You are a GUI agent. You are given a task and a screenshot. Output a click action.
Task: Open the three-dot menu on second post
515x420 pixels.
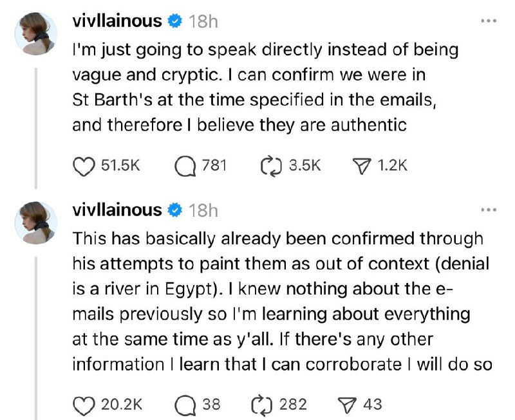click(489, 210)
